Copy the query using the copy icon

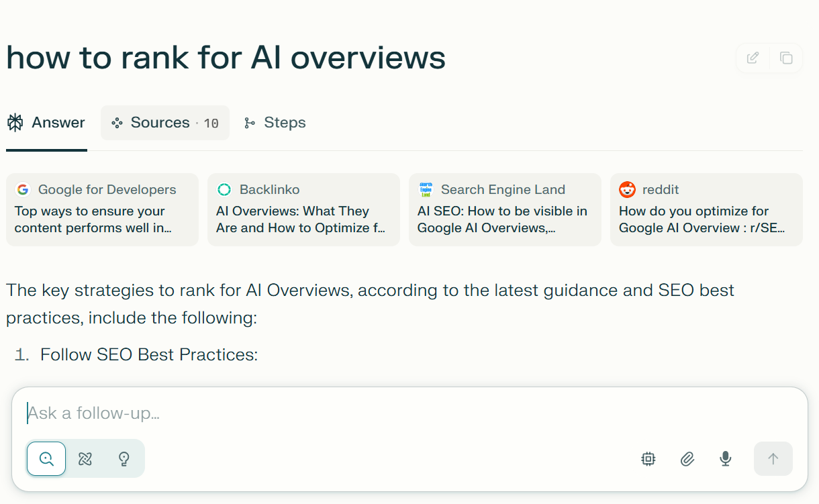786,58
